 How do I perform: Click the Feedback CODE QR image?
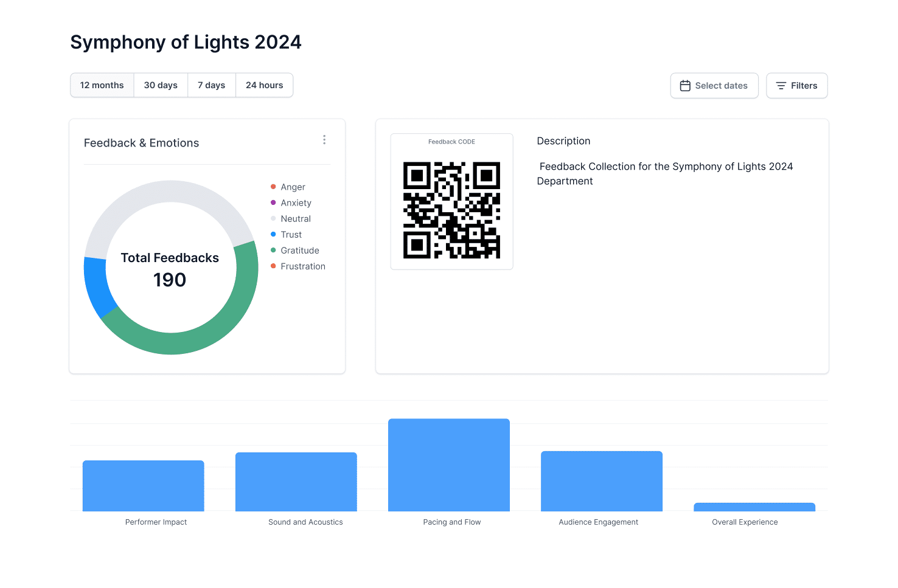pos(452,210)
